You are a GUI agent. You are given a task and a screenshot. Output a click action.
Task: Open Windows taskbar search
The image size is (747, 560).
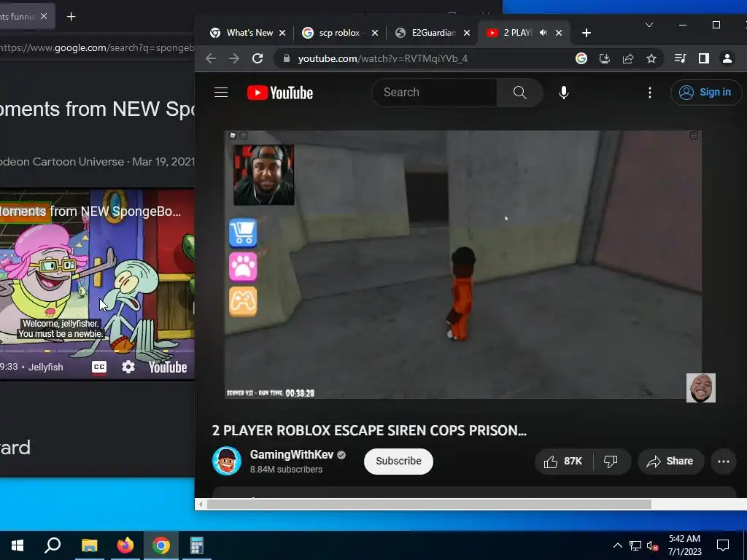pyautogui.click(x=53, y=545)
